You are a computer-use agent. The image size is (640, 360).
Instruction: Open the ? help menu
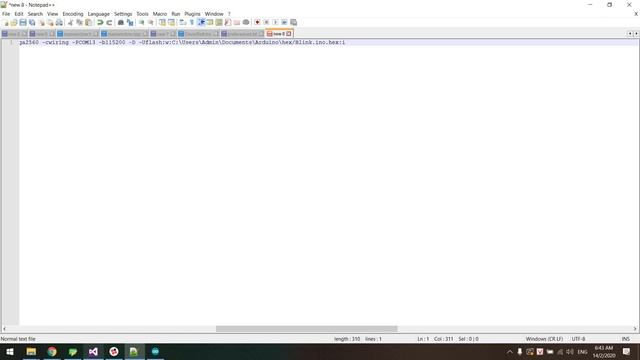point(229,14)
